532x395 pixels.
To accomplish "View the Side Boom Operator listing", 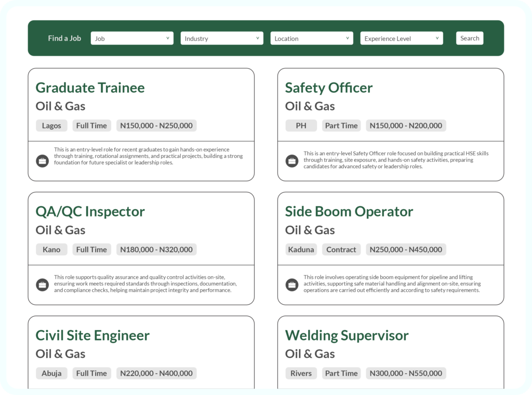I will 349,211.
